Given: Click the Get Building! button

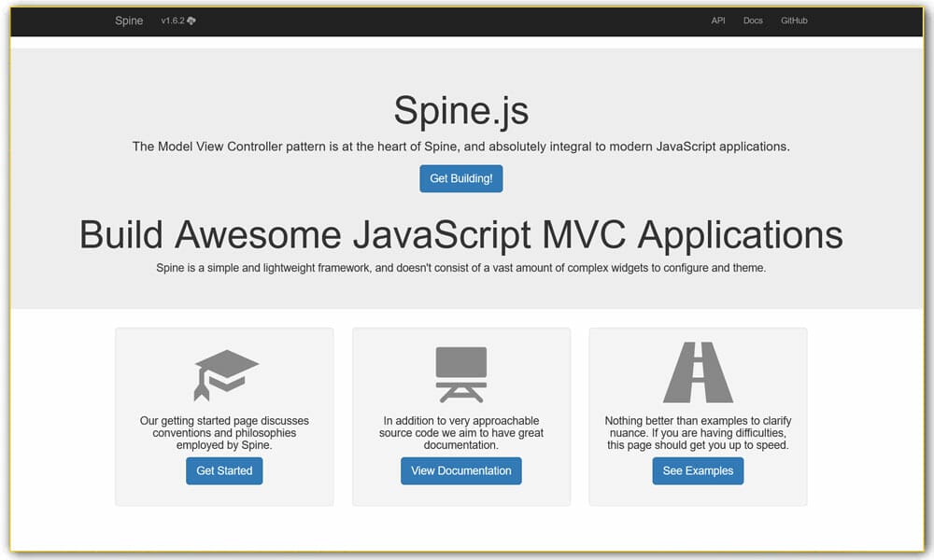Looking at the screenshot, I should [x=461, y=178].
